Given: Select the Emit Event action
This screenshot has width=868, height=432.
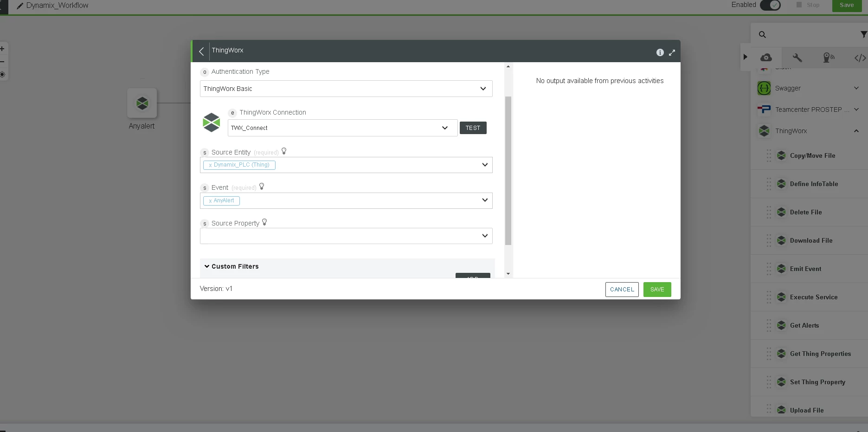Looking at the screenshot, I should [809, 269].
